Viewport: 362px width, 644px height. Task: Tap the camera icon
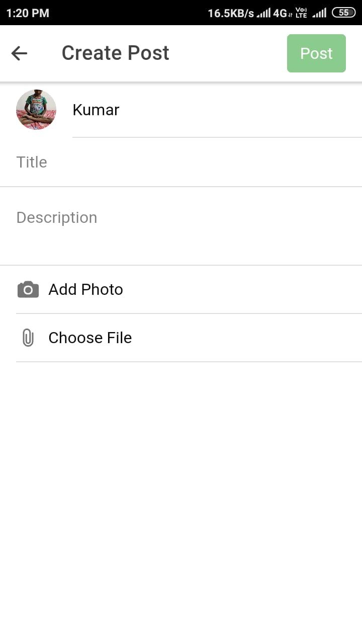pos(28,289)
